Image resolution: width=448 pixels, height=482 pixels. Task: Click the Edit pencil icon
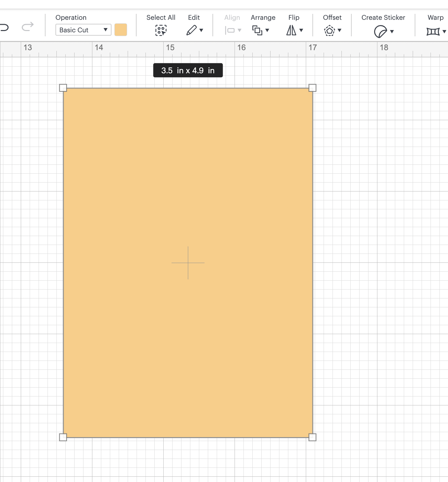pos(191,30)
